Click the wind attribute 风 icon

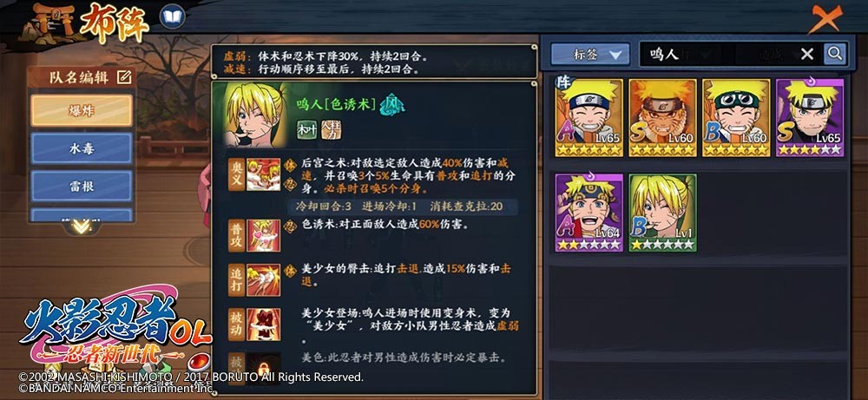392,105
